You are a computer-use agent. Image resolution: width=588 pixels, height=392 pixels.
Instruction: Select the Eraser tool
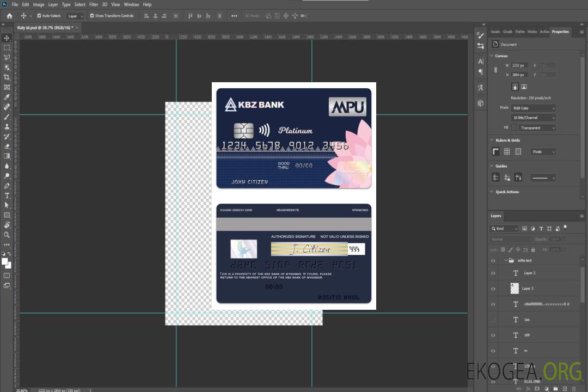tap(7, 146)
